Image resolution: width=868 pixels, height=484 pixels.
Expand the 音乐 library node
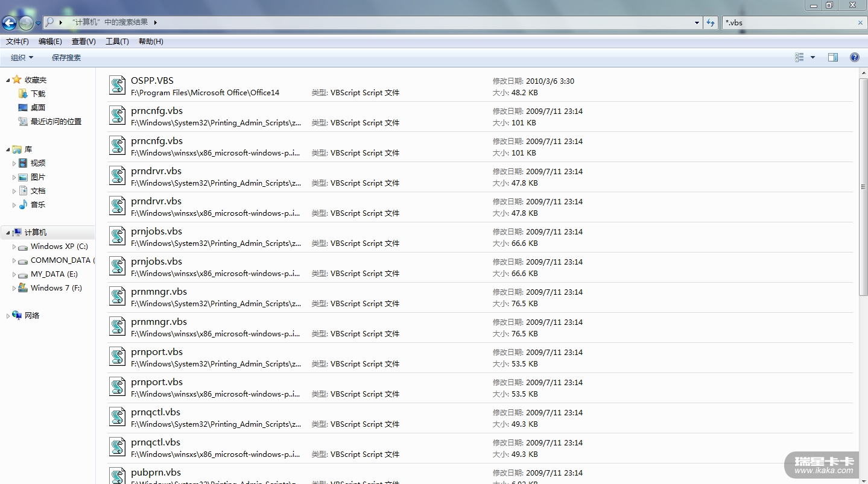[14, 205]
